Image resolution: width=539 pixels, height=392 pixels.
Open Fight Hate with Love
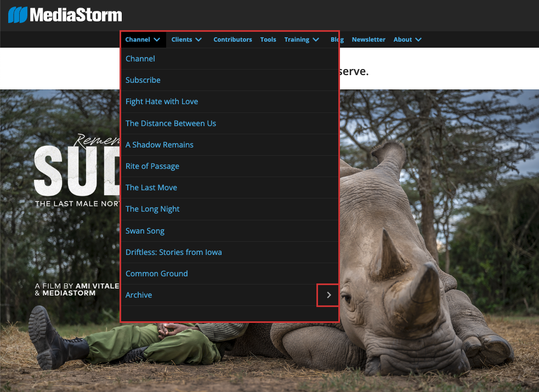(162, 101)
